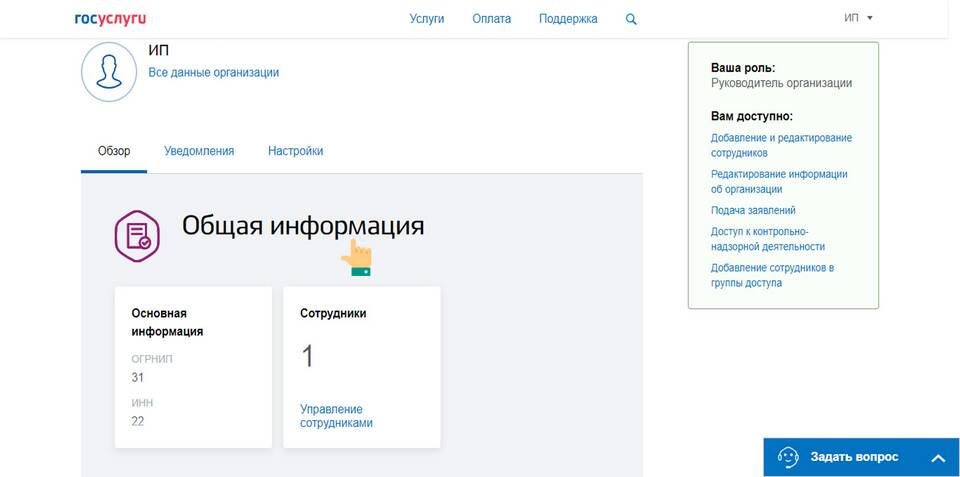Screen dimensions: 960x477
Task: Click the purple document hexagon icon
Action: (x=137, y=236)
